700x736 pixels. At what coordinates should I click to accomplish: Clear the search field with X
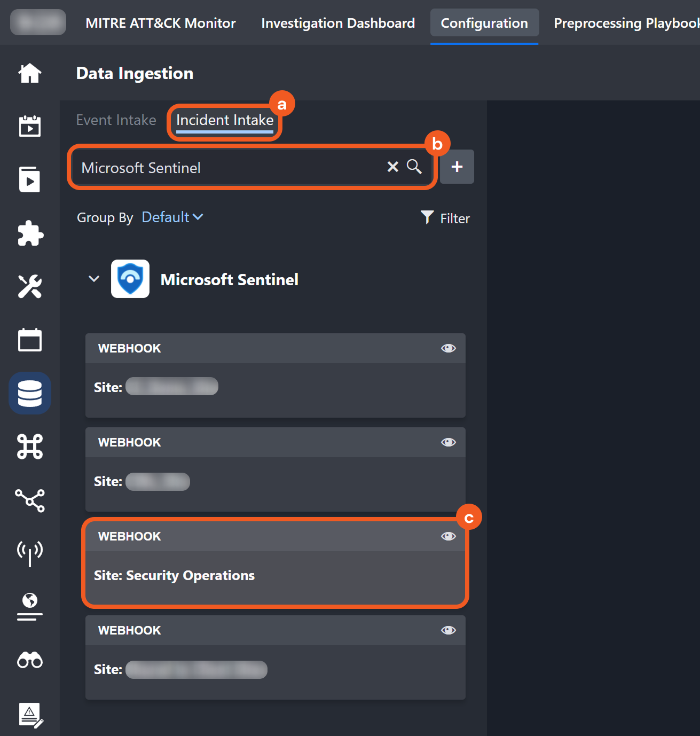pyautogui.click(x=393, y=167)
